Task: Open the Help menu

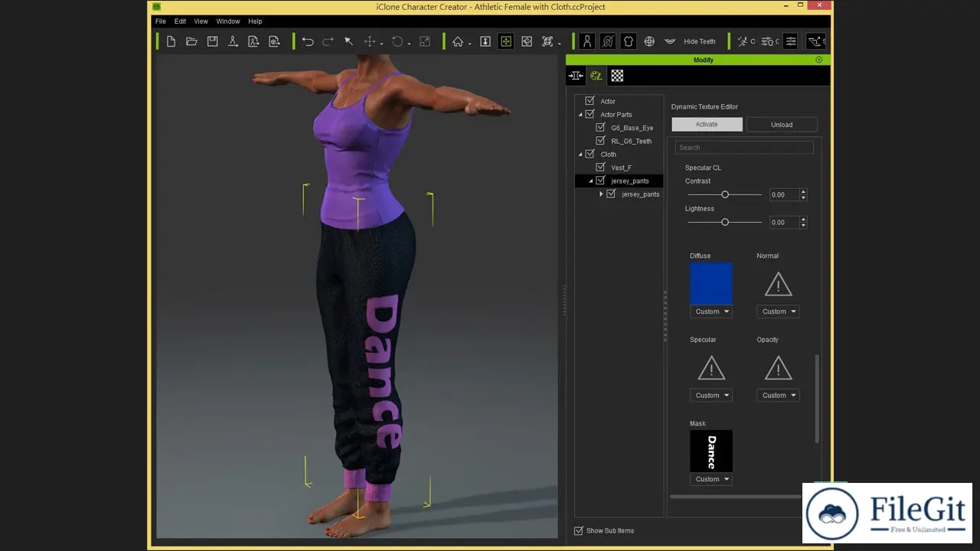Action: (x=255, y=21)
